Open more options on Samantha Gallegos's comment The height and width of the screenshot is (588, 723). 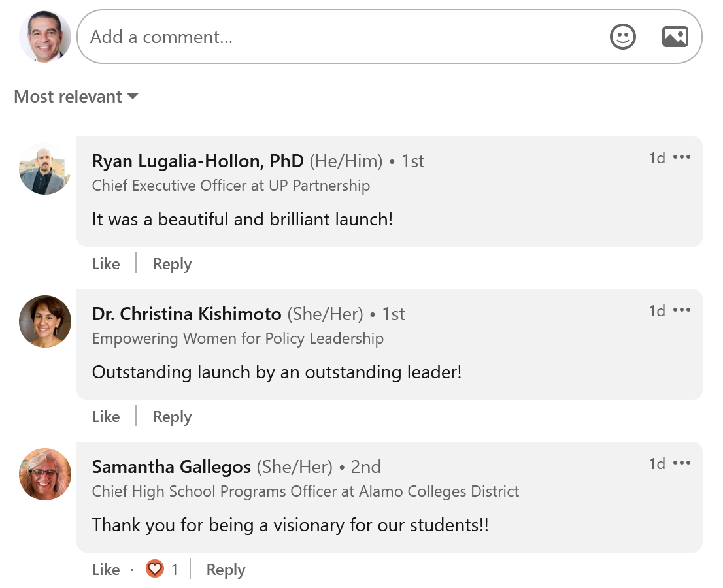(682, 463)
